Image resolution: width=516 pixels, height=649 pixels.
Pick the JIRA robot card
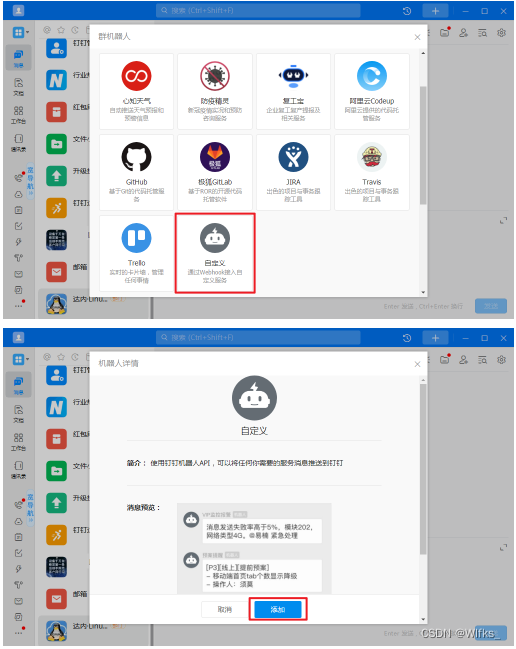293,172
